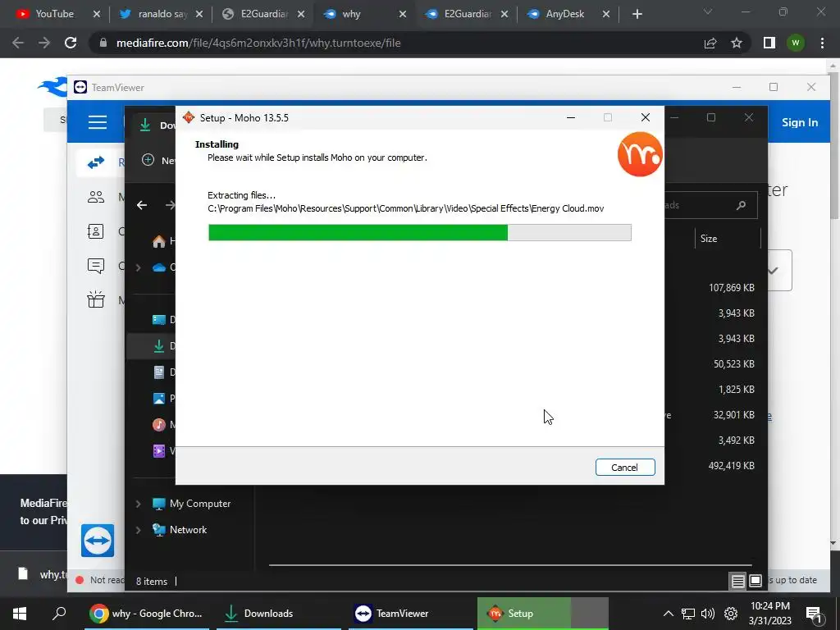Switch to Downloads in the taskbar
Viewport: 840px width, 630px height.
[x=279, y=614]
